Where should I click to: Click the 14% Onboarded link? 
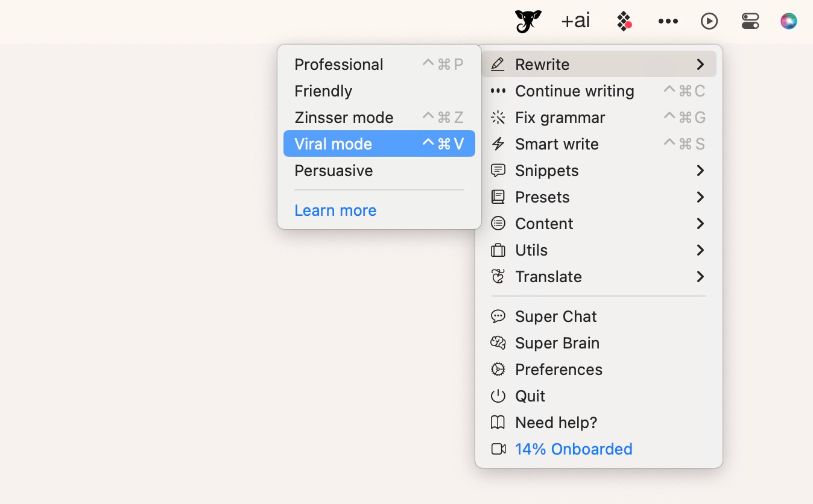(x=574, y=449)
